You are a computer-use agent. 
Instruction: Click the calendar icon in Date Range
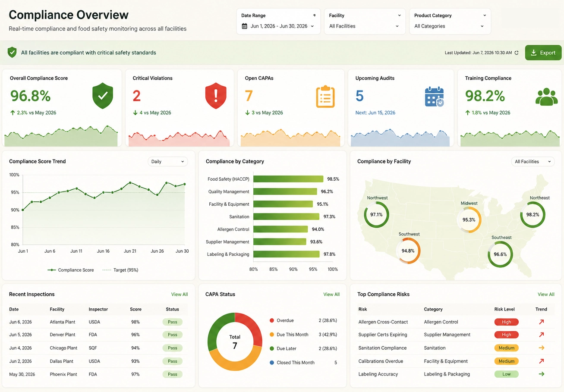pyautogui.click(x=245, y=26)
